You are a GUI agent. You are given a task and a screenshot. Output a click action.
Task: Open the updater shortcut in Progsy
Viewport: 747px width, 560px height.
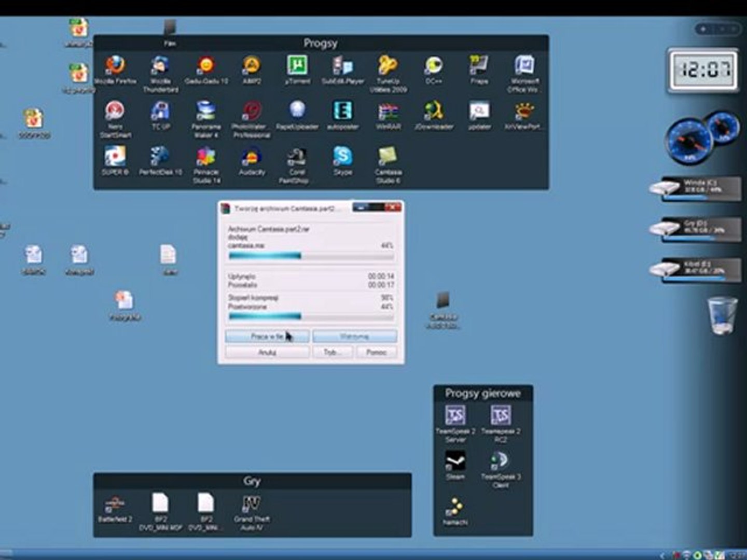479,116
